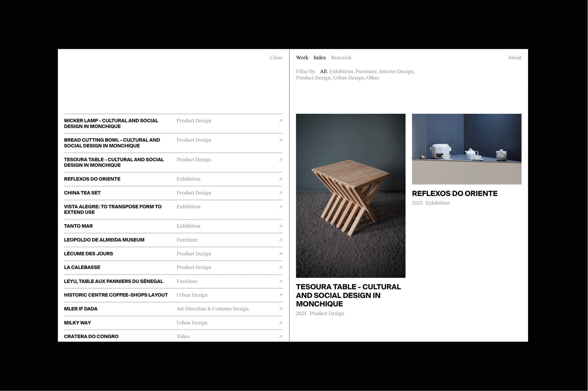Click arrow icon for Leopoldo de Almeida Museum
This screenshot has height=391, width=588.
click(x=280, y=240)
